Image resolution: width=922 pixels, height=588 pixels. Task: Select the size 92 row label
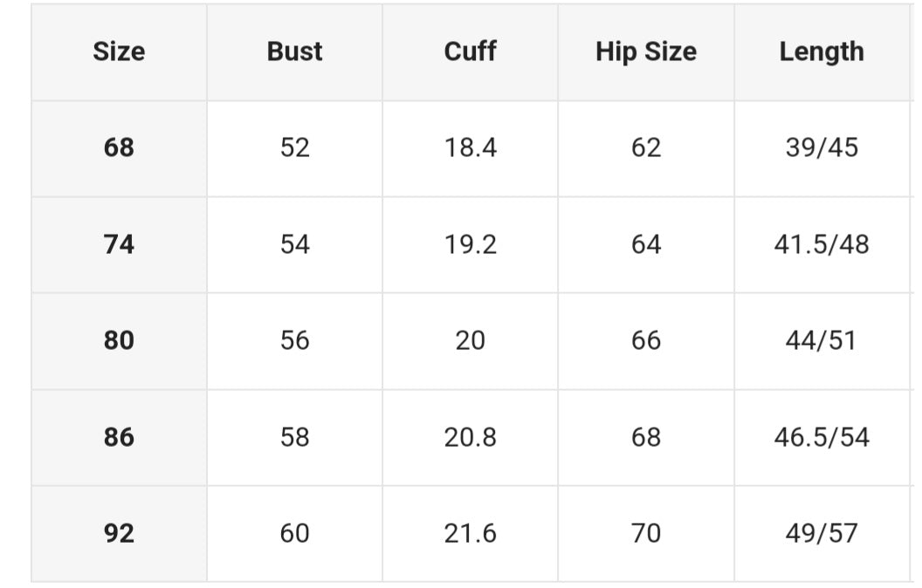coord(119,533)
